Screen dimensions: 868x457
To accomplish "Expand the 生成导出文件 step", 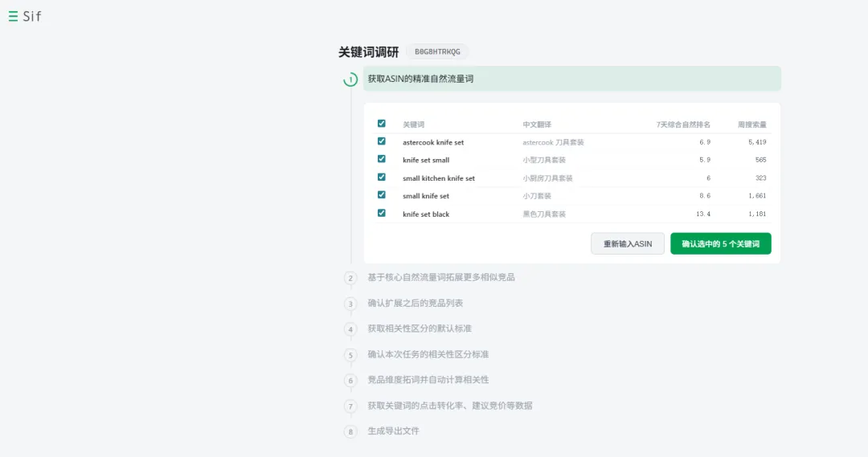I will coord(394,431).
